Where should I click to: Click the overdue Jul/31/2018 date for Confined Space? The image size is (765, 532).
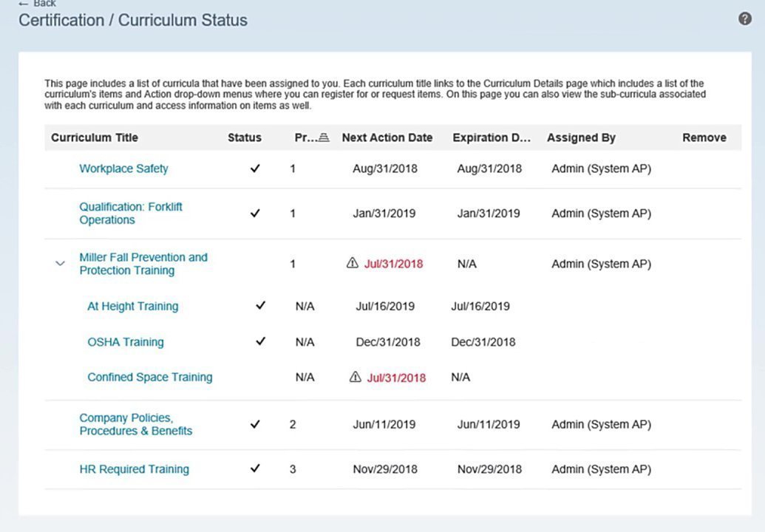396,378
